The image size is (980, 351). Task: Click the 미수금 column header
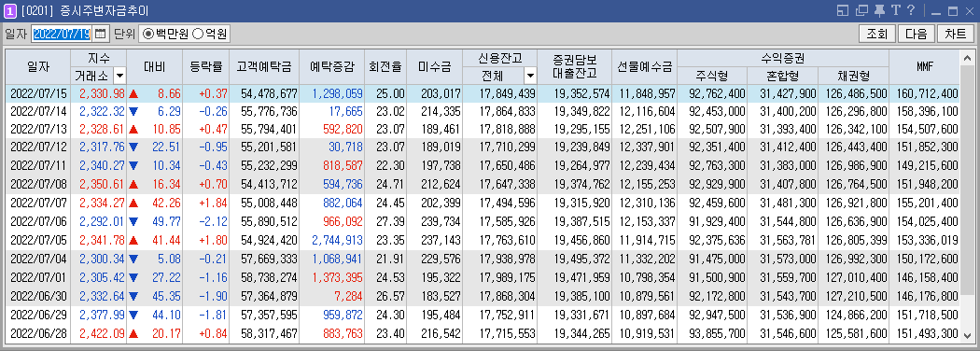pos(434,67)
